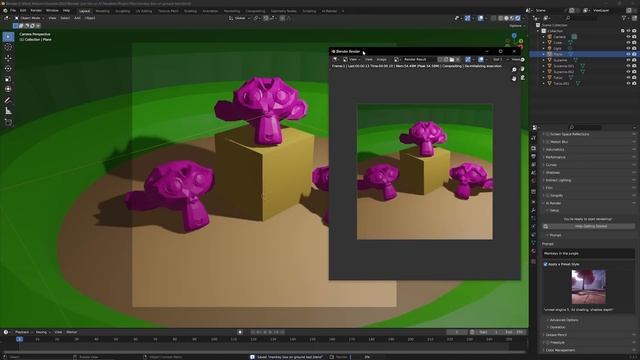
Task: Hide the Light object in the outliner
Action: tap(629, 48)
